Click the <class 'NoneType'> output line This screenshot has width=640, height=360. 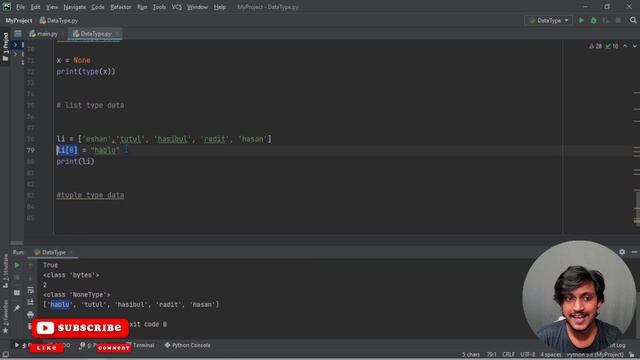click(x=77, y=295)
